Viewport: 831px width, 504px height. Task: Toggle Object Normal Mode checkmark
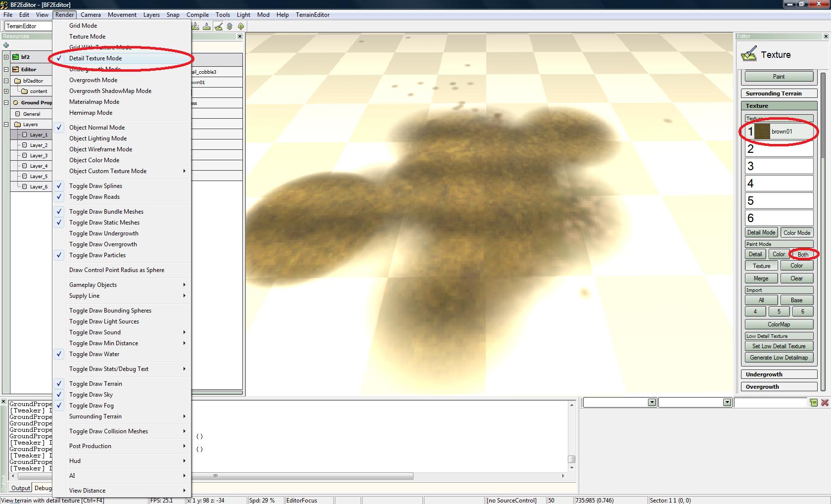point(59,128)
